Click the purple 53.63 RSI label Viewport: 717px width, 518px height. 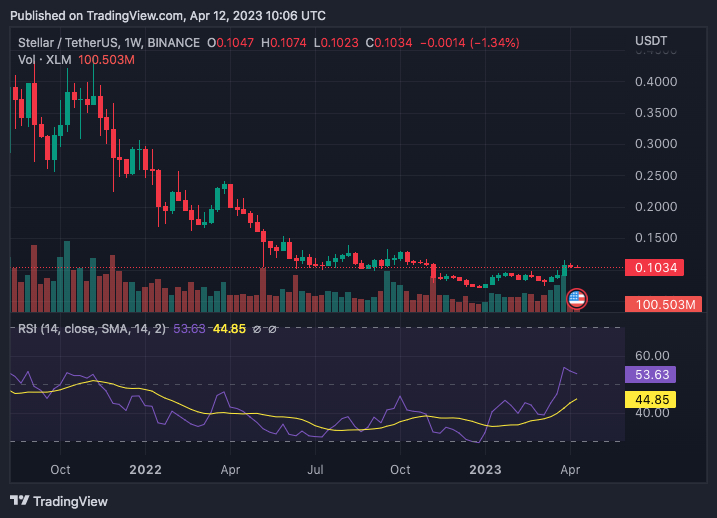[x=650, y=374]
